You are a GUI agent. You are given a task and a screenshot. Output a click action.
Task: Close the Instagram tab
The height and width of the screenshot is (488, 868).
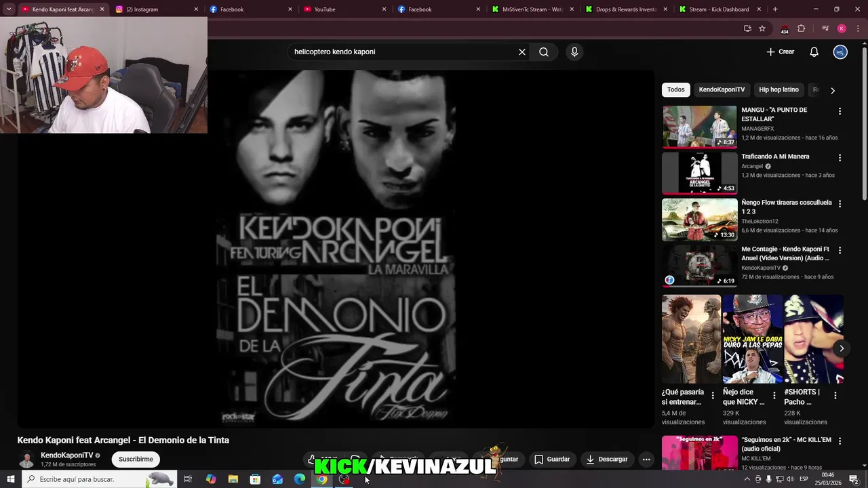(x=197, y=9)
